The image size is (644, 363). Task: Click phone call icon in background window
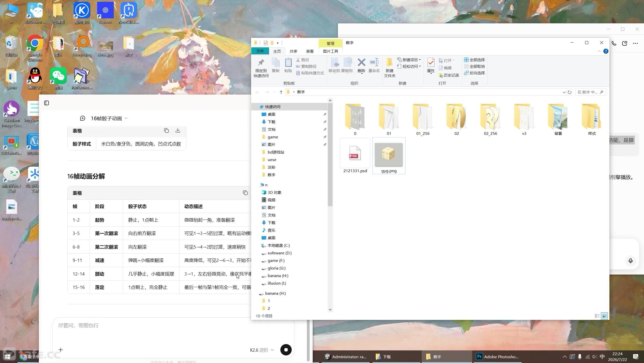click(614, 43)
